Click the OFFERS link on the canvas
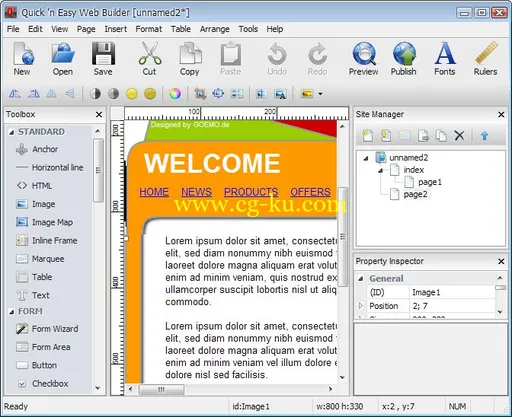This screenshot has height=417, width=512. (310, 192)
